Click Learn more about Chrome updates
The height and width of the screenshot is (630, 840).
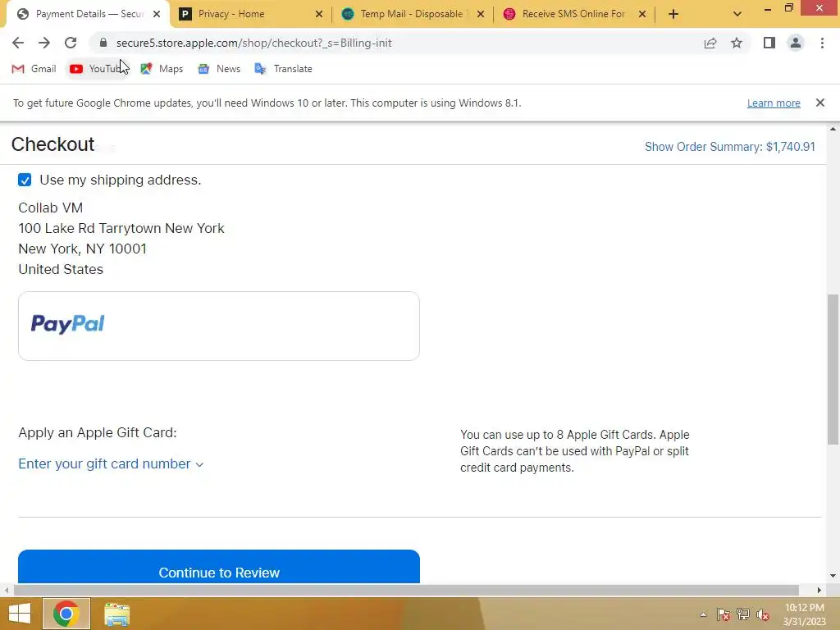tap(774, 103)
